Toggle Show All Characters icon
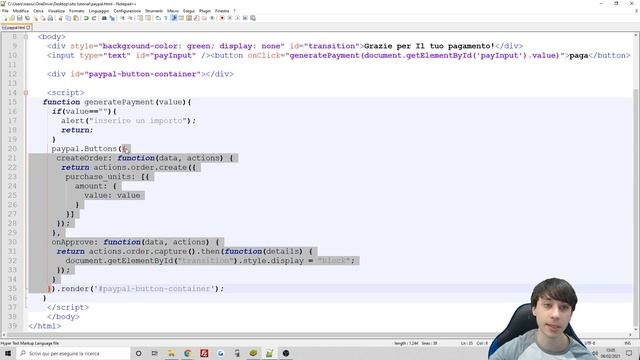 point(166,18)
